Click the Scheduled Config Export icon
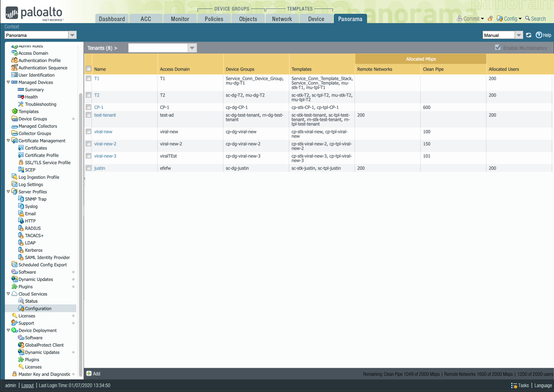This screenshot has height=392, width=554. click(15, 265)
